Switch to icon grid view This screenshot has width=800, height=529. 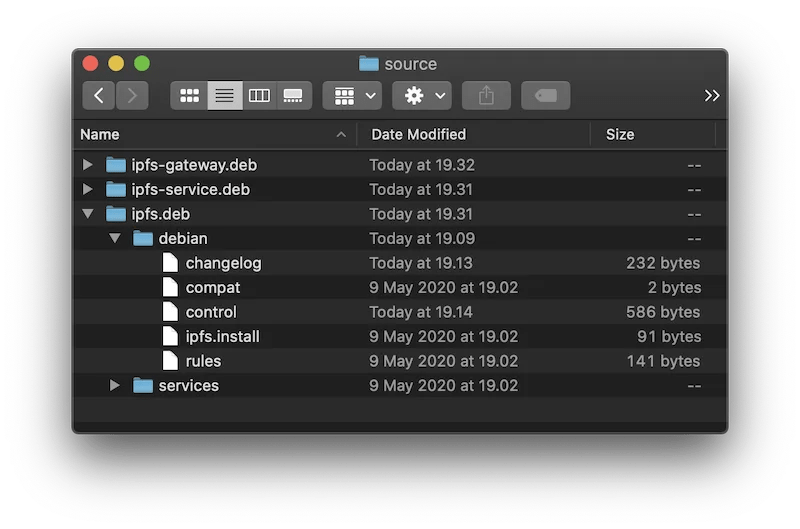(189, 95)
